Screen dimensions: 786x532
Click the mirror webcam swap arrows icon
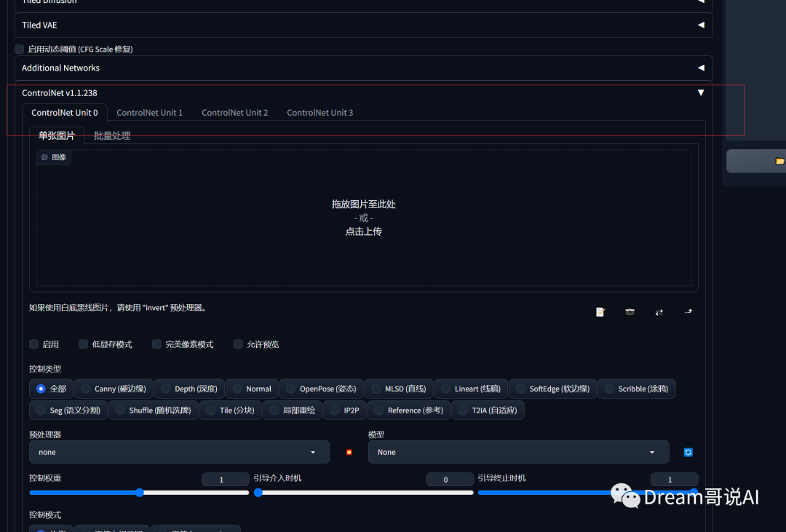pyautogui.click(x=659, y=312)
